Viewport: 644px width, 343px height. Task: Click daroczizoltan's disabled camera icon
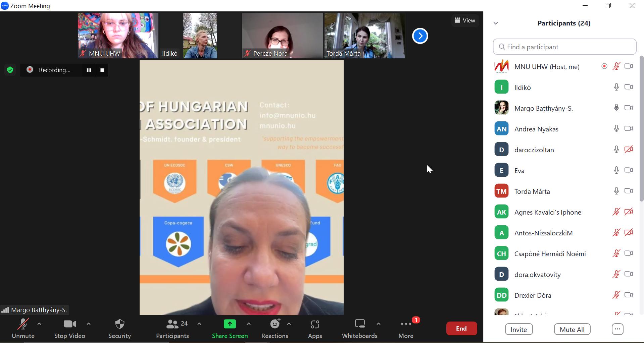pos(629,150)
